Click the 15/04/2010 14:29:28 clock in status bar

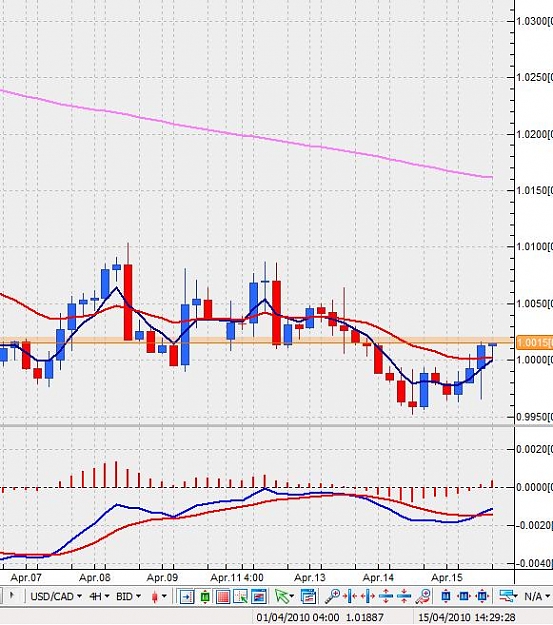tap(466, 618)
